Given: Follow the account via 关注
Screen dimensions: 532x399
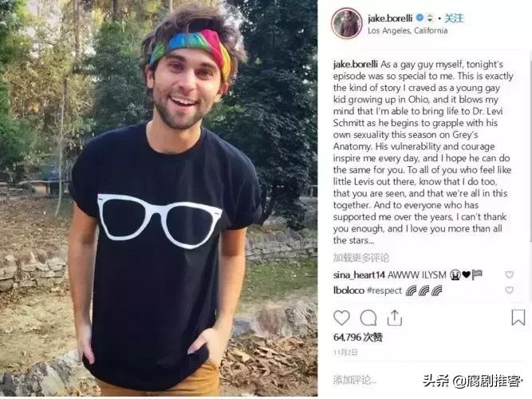Looking at the screenshot, I should (454, 18).
